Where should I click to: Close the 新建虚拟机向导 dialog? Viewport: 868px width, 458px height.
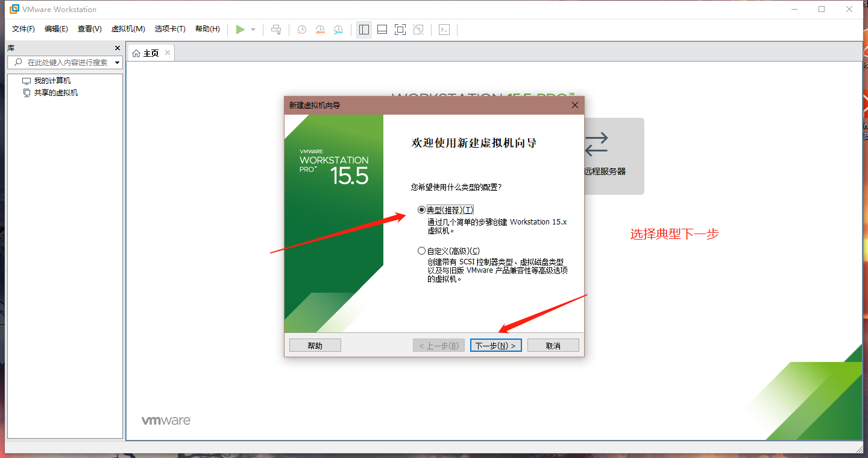(575, 105)
